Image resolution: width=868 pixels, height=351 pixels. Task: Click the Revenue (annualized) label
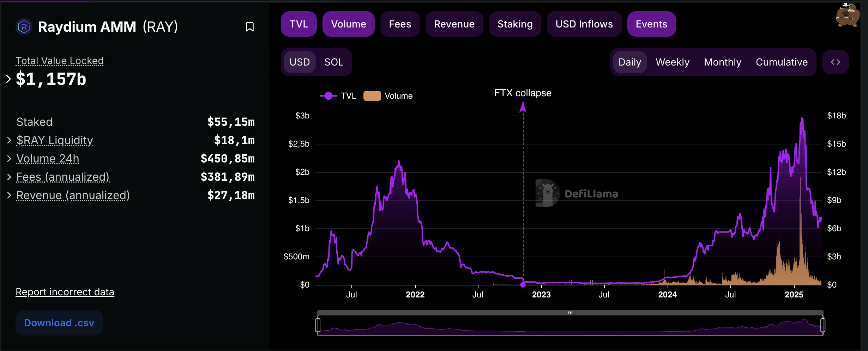(73, 195)
